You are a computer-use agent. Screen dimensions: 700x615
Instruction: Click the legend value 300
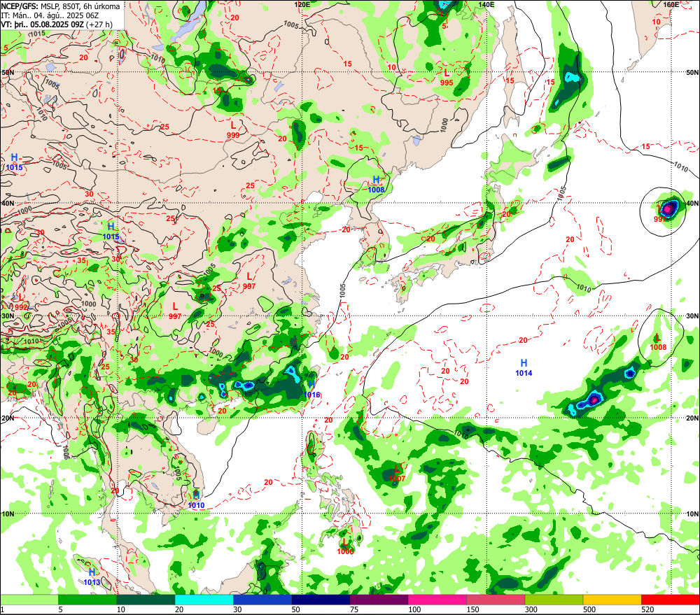(x=531, y=609)
